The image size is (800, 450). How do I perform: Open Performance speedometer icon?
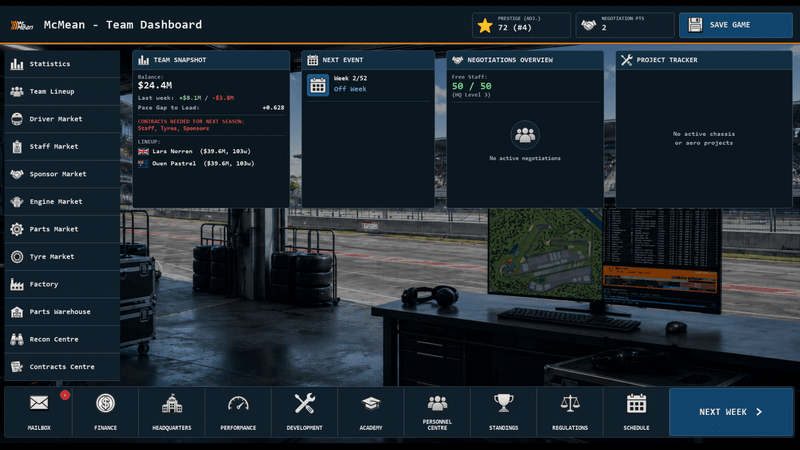[238, 404]
